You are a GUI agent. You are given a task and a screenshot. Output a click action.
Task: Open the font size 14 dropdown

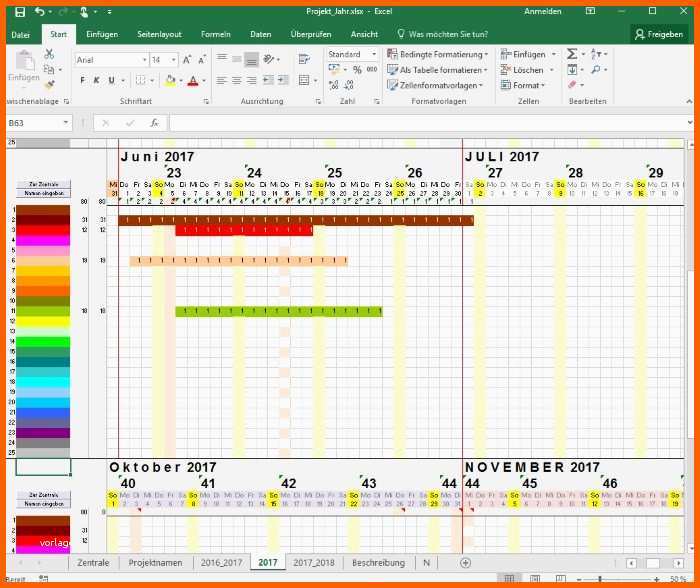tap(174, 60)
